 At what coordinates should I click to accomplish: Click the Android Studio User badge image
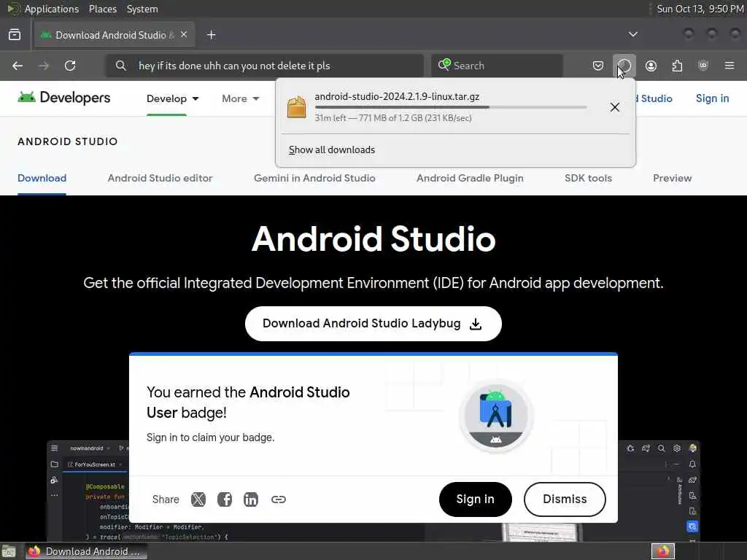click(495, 415)
